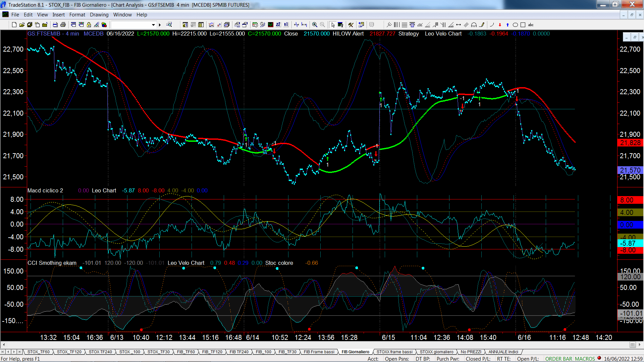This screenshot has height=362, width=644.
Task: Click the CCI Smothing ekam indicator label
Action: [52, 263]
